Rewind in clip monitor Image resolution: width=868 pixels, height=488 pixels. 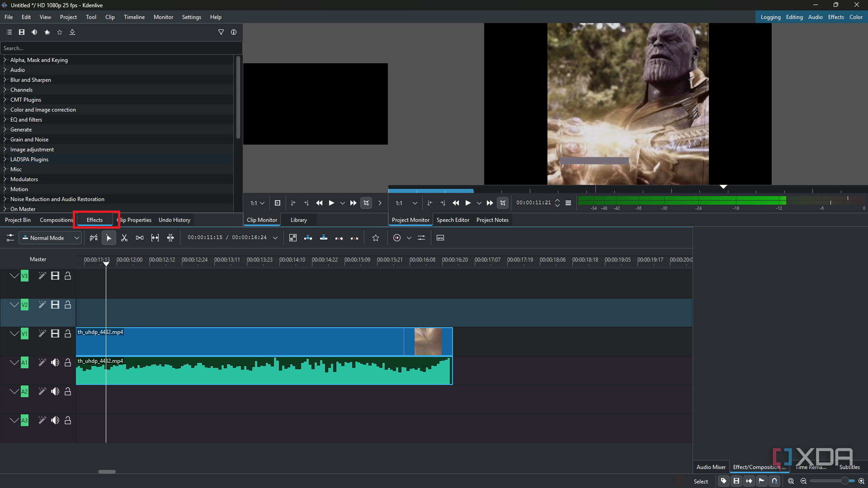[x=319, y=203]
